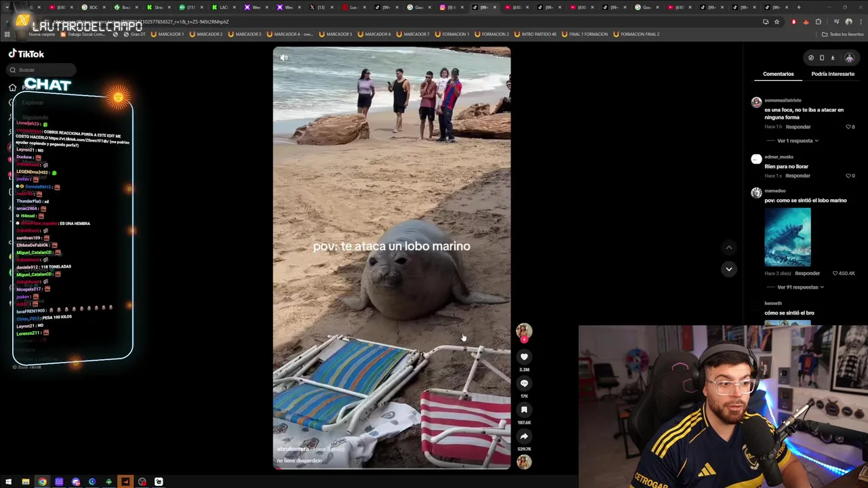Open the sound disc thumbnail below share
Viewport: 868px width, 488px height.
[x=524, y=462]
